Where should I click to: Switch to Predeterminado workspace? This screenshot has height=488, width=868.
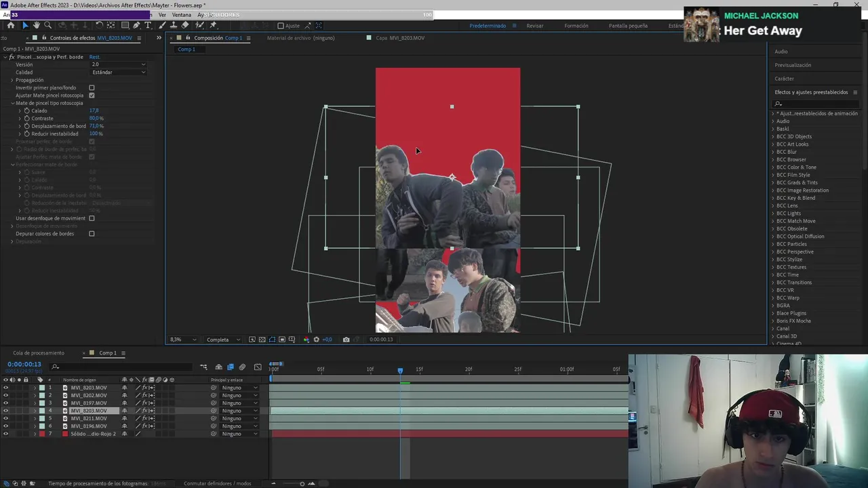coord(488,26)
